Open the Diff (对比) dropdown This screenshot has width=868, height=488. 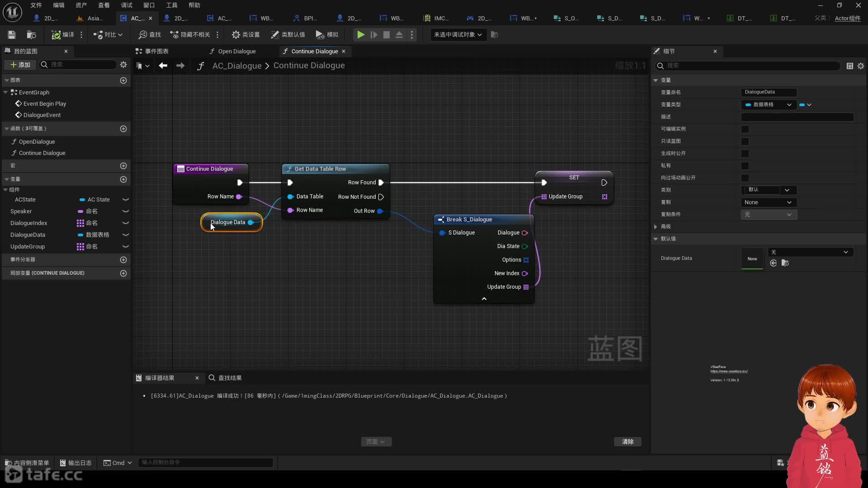click(x=108, y=35)
